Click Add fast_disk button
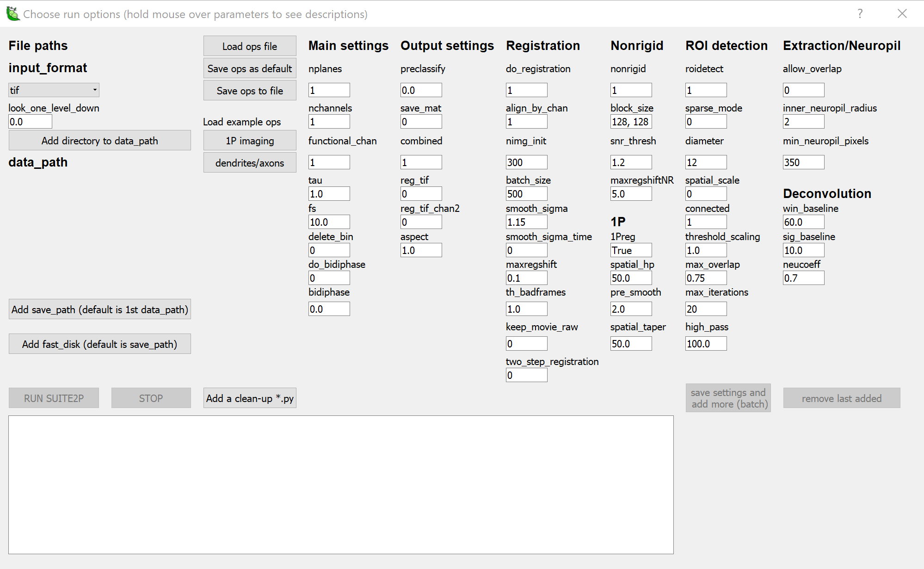924x569 pixels. pos(99,344)
